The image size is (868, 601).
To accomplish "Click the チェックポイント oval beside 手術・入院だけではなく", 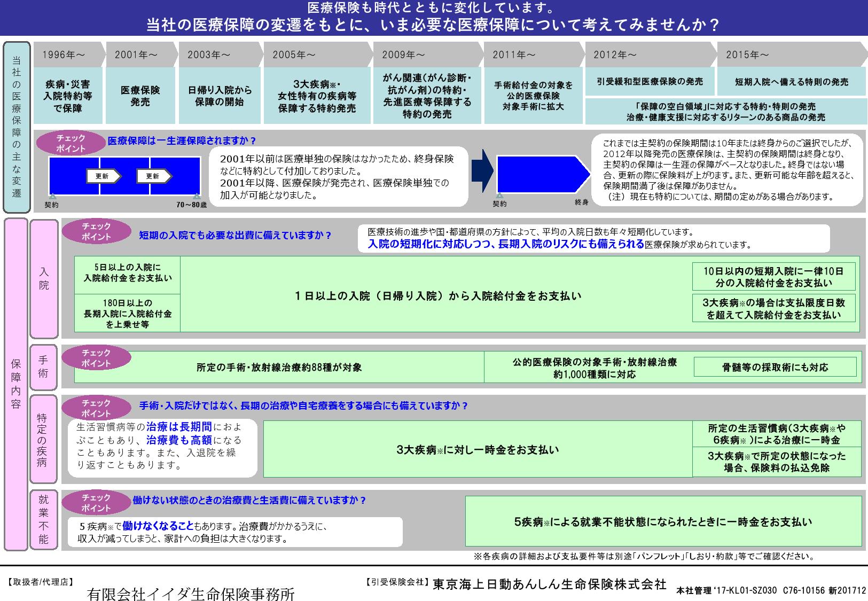I will coord(97,408).
